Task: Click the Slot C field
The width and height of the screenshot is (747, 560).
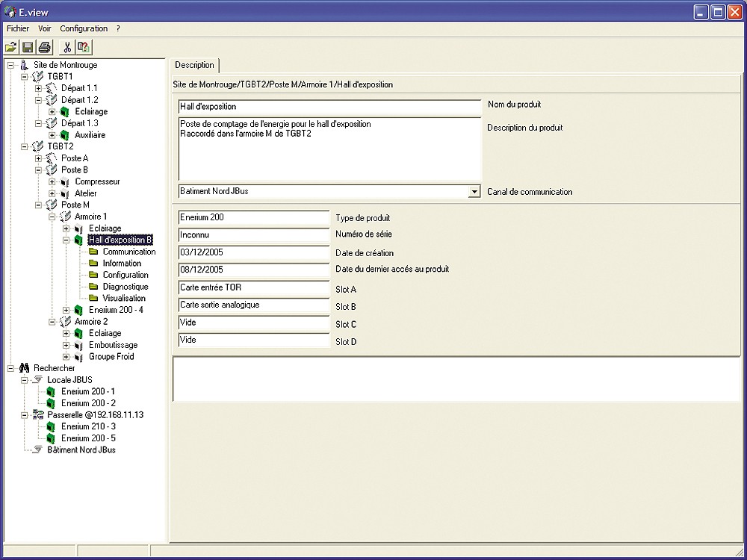Action: 254,323
